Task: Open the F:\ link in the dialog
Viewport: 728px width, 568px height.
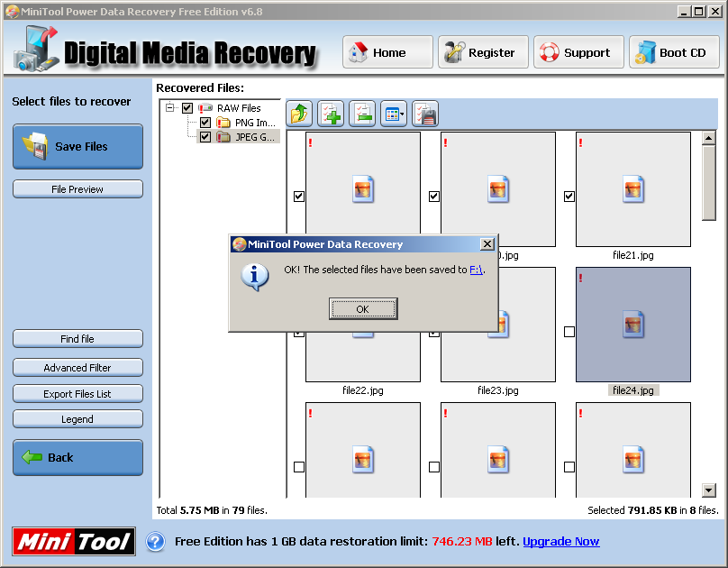Action: (x=476, y=270)
